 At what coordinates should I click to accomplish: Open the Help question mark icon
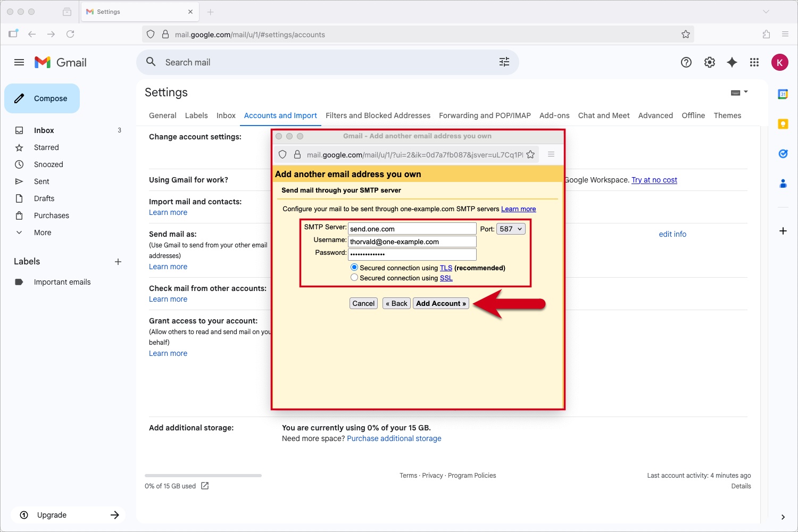[686, 62]
